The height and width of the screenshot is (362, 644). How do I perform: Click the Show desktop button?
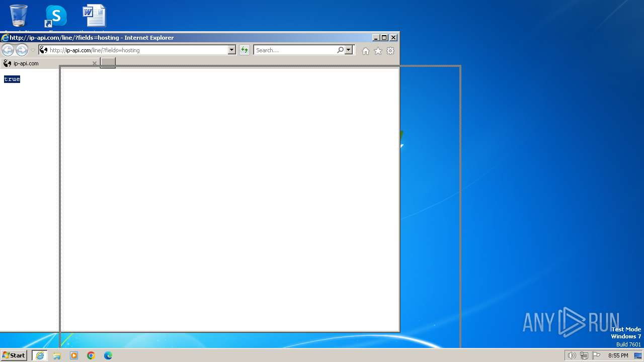pyautogui.click(x=638, y=355)
